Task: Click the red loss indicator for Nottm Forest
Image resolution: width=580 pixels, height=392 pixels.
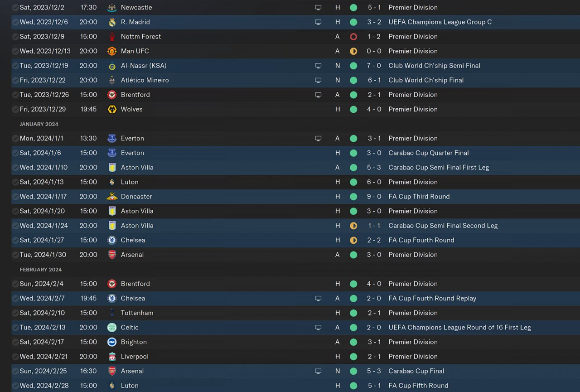Action: coord(353,37)
